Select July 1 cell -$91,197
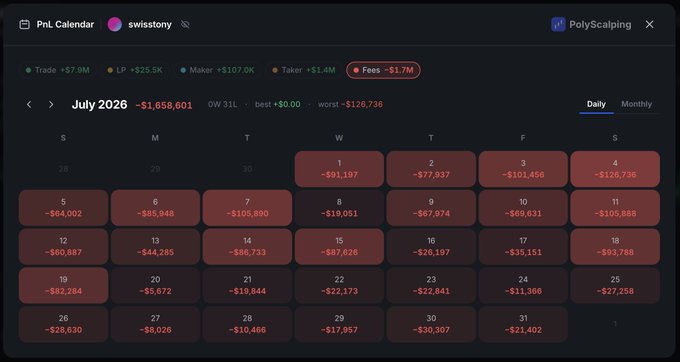680x362 pixels. point(339,169)
